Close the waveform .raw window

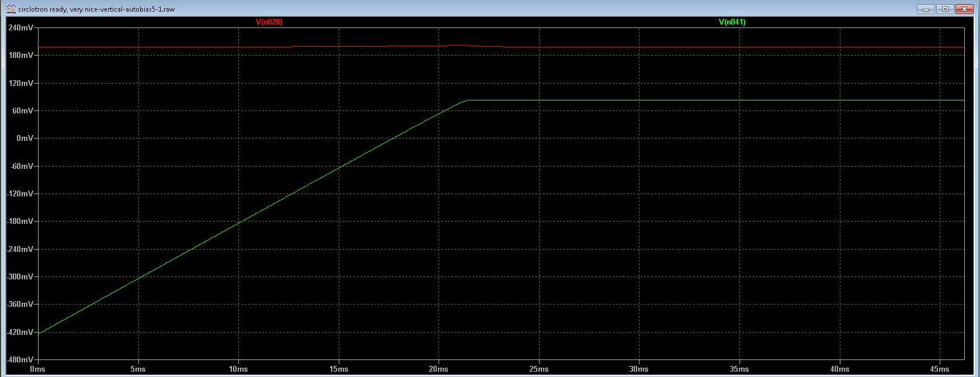964,9
